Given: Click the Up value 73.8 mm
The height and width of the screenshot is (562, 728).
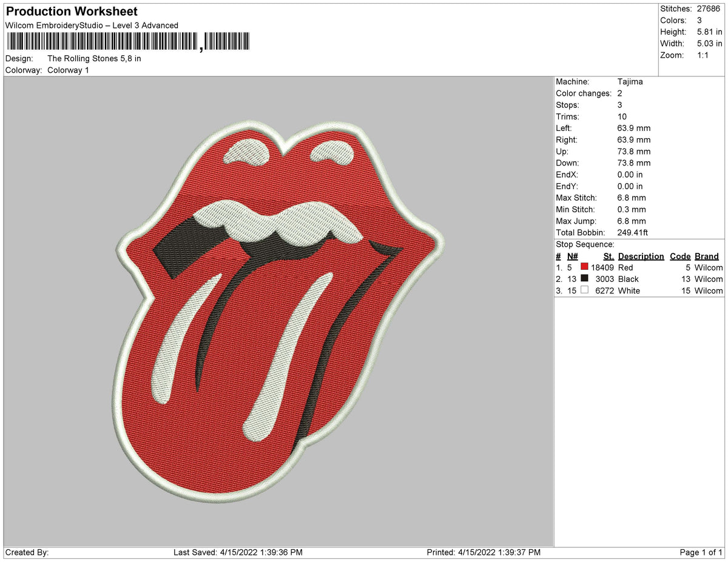Looking at the screenshot, I should pos(633,152).
